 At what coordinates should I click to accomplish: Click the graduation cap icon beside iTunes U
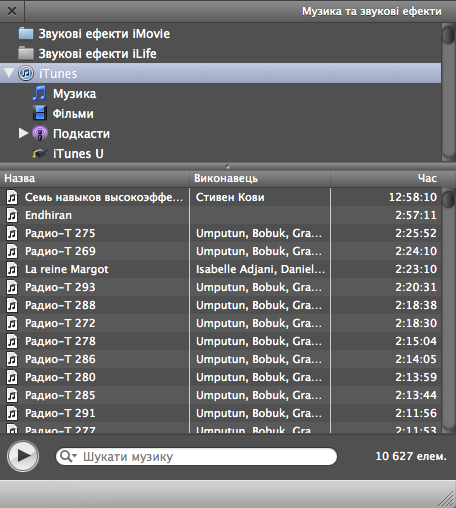point(39,153)
